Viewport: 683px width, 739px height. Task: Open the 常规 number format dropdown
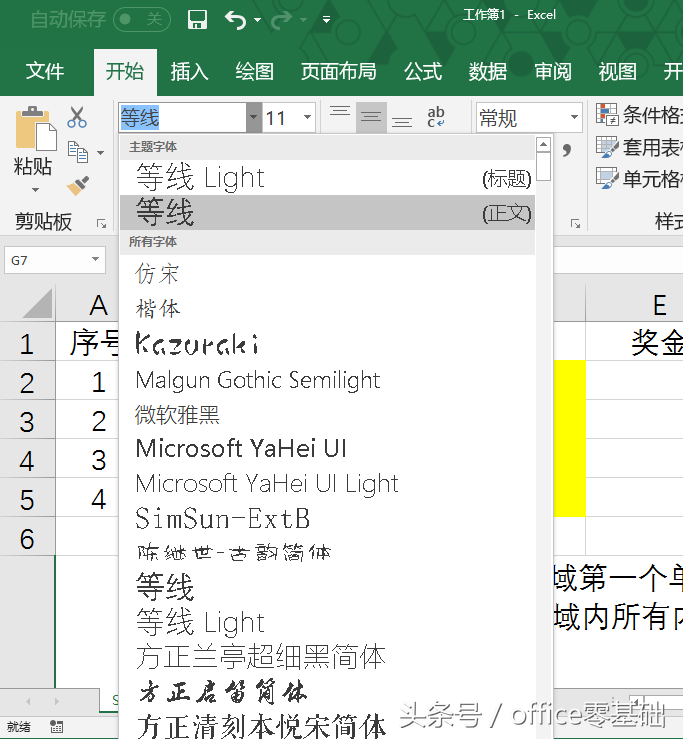tap(574, 117)
